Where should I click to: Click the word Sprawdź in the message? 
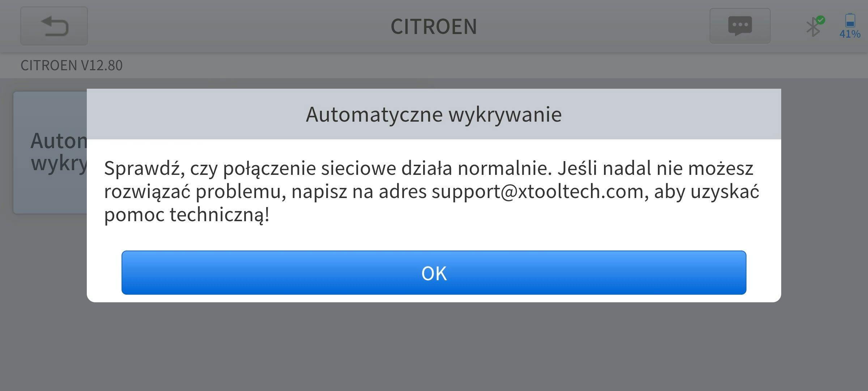click(145, 168)
